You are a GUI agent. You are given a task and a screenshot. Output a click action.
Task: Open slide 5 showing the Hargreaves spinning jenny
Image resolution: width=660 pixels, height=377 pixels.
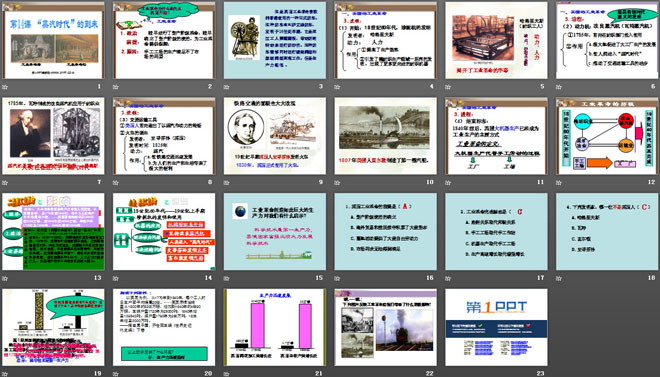coord(496,40)
